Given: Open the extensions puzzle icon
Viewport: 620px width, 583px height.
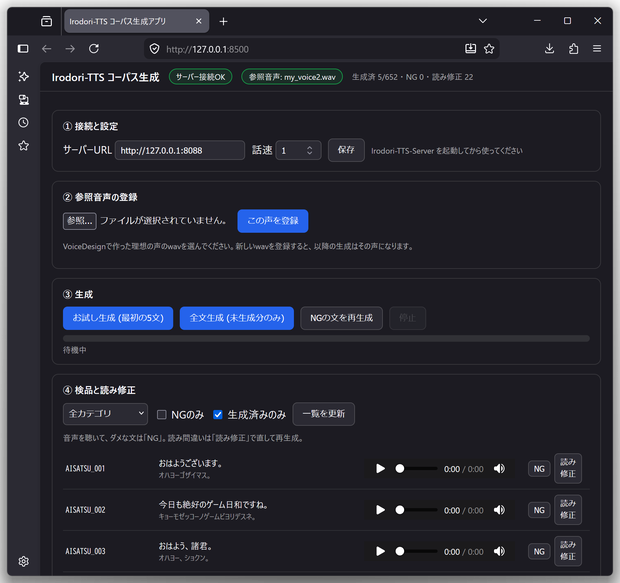Looking at the screenshot, I should [x=573, y=49].
